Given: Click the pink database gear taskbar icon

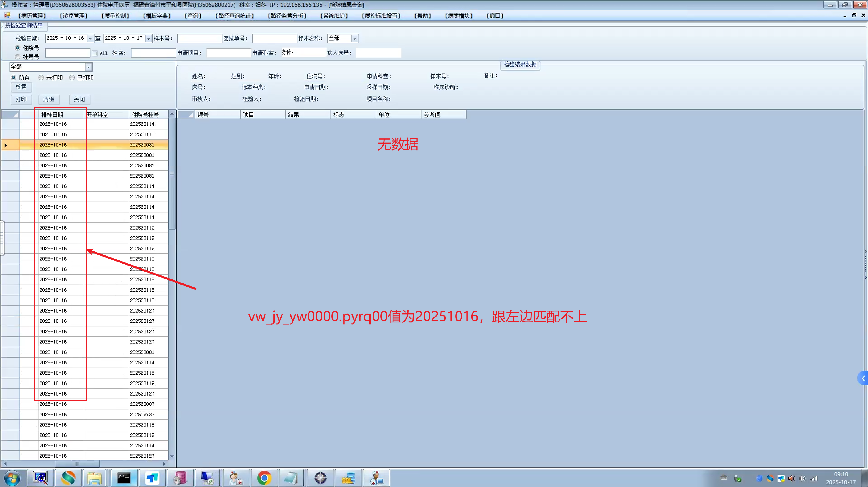Looking at the screenshot, I should pyautogui.click(x=180, y=478).
